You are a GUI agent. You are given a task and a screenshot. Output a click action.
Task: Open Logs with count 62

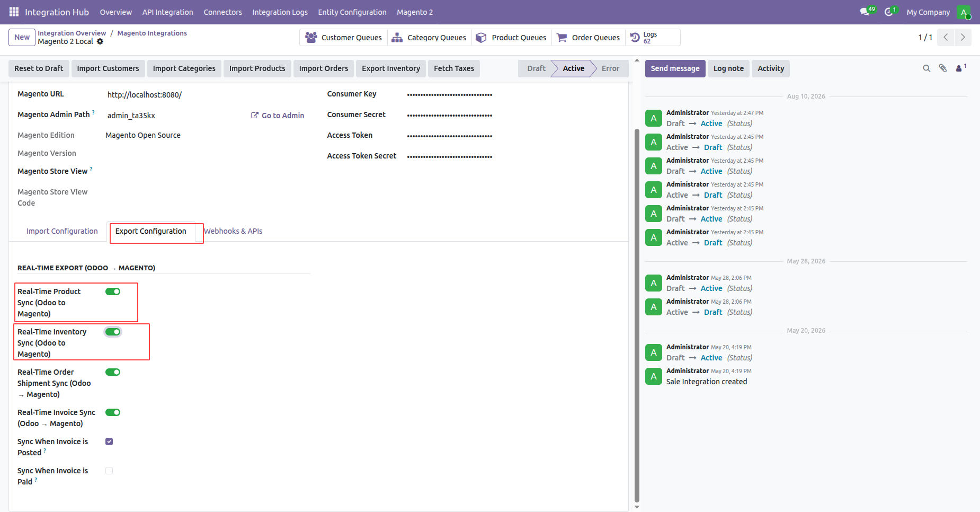[652, 38]
